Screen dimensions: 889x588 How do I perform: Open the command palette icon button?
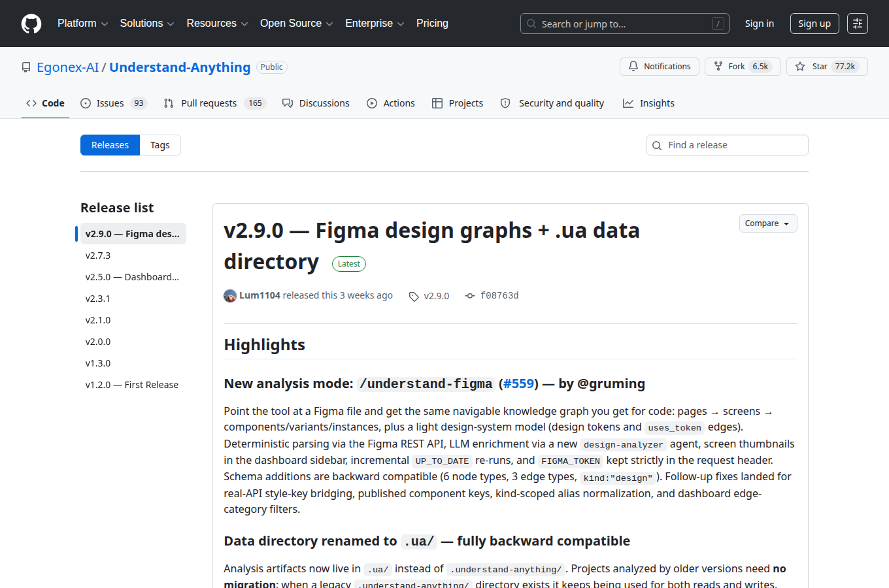(x=858, y=24)
